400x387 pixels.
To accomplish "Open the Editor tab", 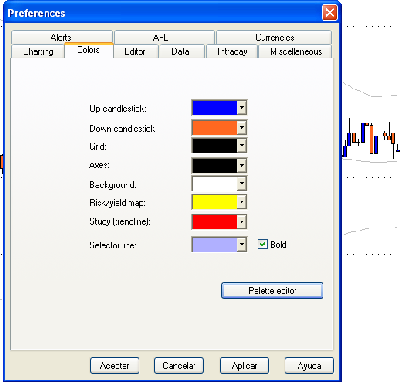I will click(x=135, y=52).
